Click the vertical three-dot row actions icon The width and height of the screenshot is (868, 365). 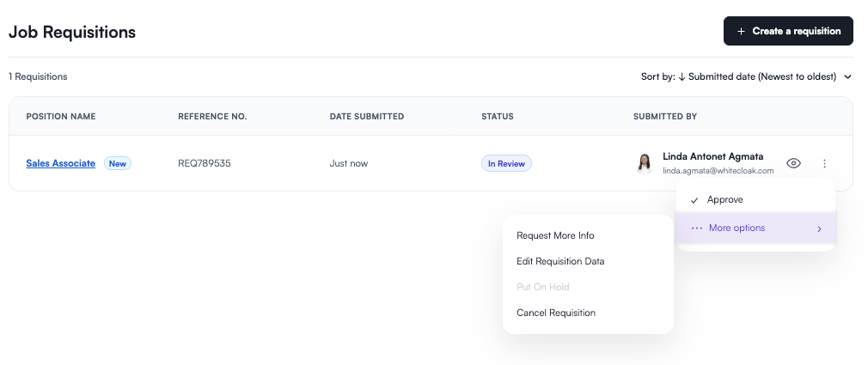click(824, 163)
